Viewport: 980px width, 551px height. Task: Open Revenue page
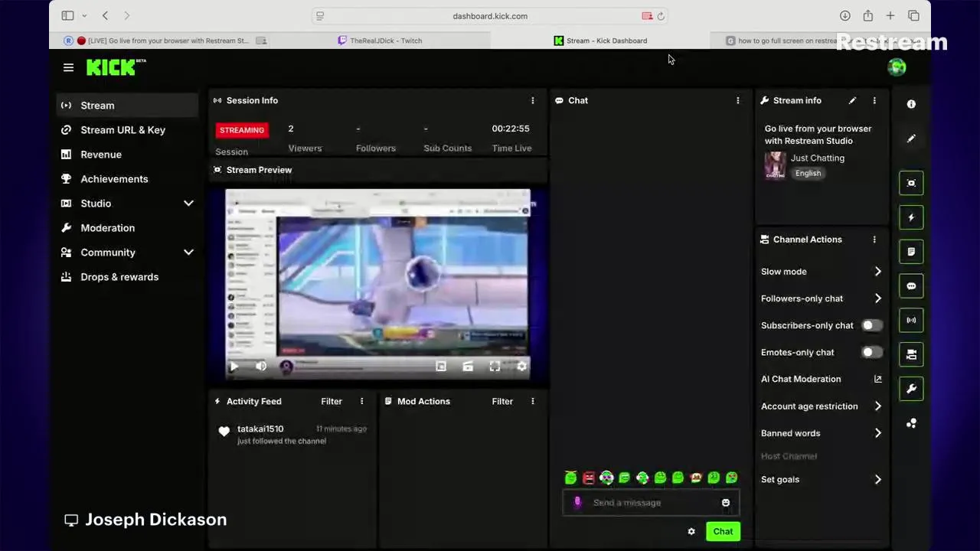(127, 155)
